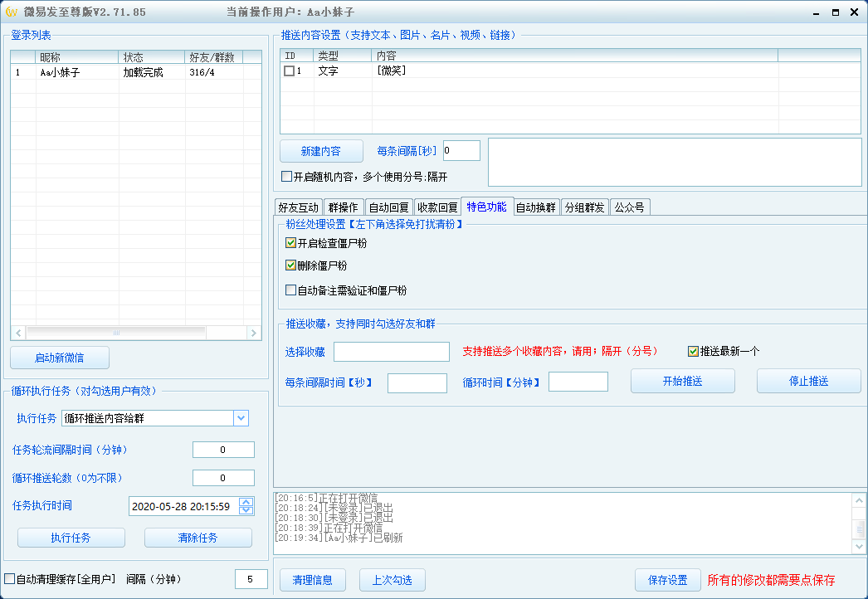This screenshot has width=868, height=599.
Task: Enable 自动清理缓存 checkbox
Action: tap(10, 579)
